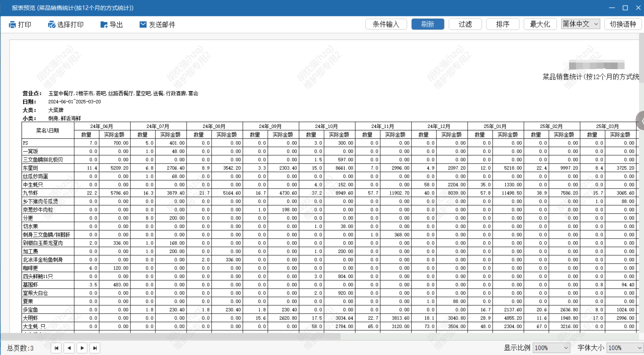Click the 24年_08月 column header
The height and width of the screenshot is (355, 644).
click(x=214, y=126)
